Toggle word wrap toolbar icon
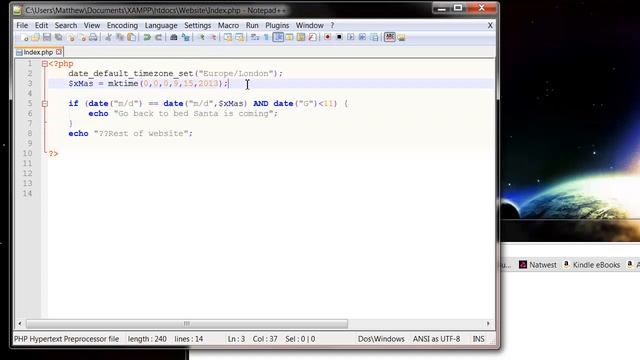Image resolution: width=640 pixels, height=360 pixels. 254,38
